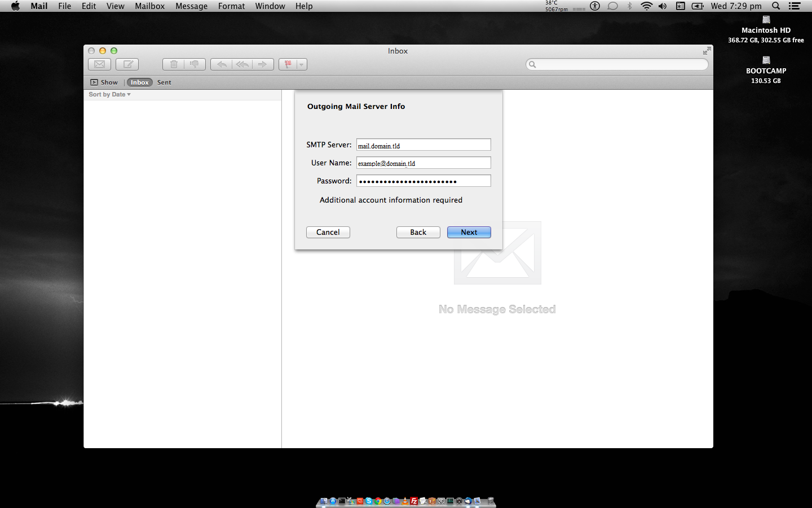812x508 pixels.
Task: Toggle the Sent message filter
Action: [164, 82]
